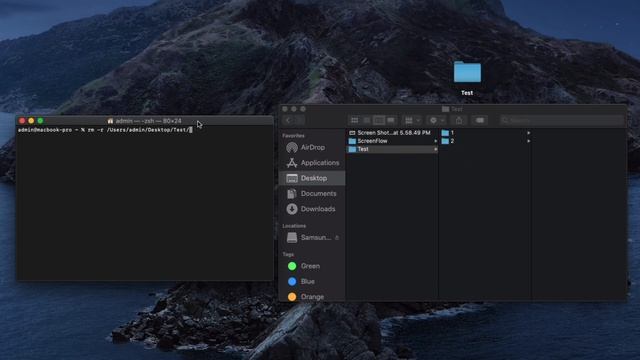This screenshot has width=640, height=360.
Task: Open Documents in the Finder sidebar
Action: tap(312, 193)
